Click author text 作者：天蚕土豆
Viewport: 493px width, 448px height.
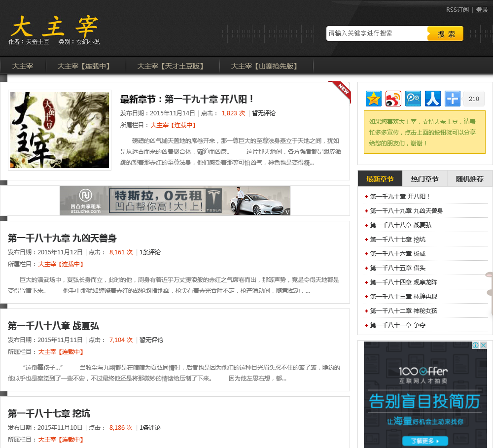pos(29,42)
